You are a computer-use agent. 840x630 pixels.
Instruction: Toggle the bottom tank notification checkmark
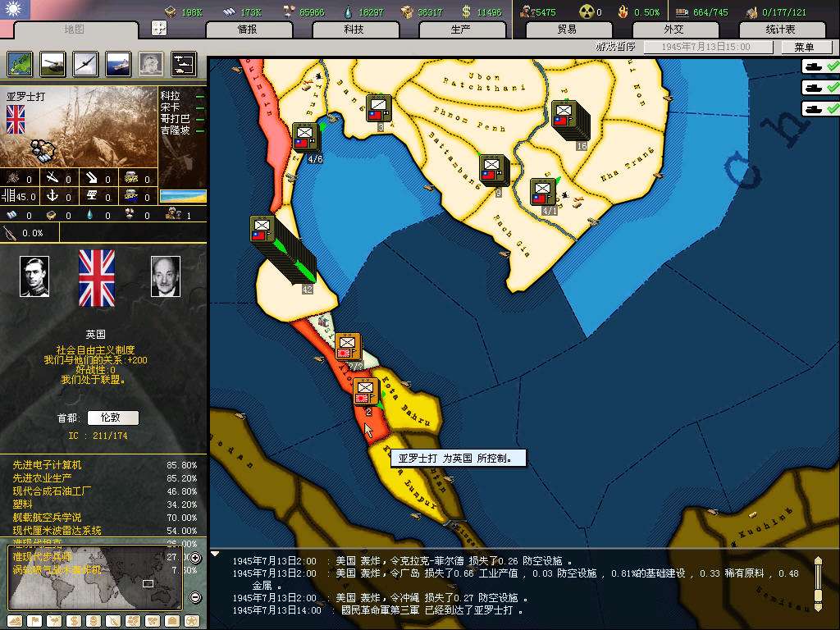tap(820, 108)
